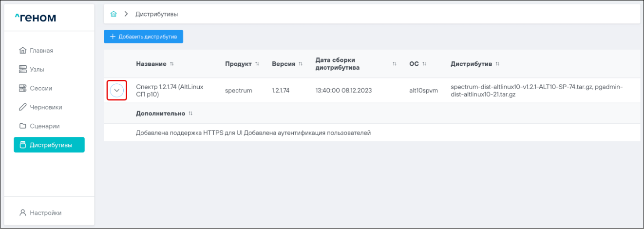Click the home icon in breadcrumb

114,14
